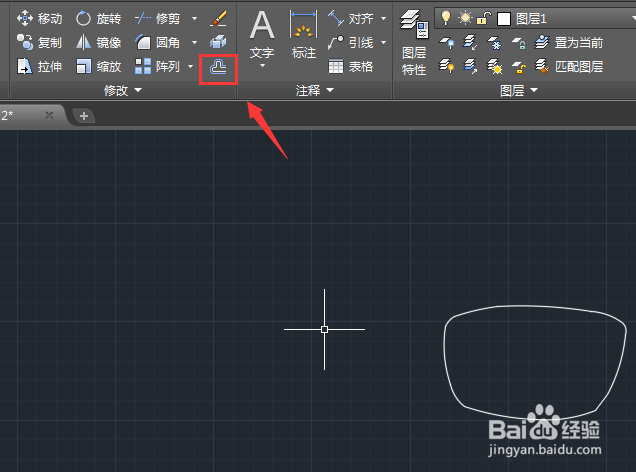
Task: Expand the Annotation (注释) panel
Action: pyautogui.click(x=315, y=90)
